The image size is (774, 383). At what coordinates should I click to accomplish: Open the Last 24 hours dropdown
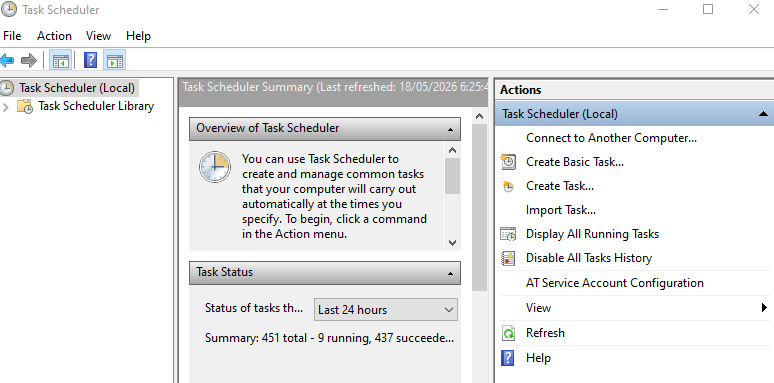tap(386, 310)
